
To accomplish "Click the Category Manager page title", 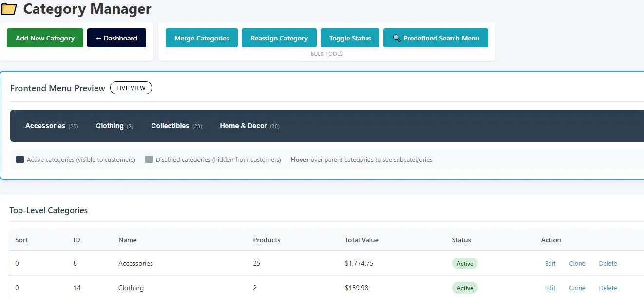I will pos(87,9).
